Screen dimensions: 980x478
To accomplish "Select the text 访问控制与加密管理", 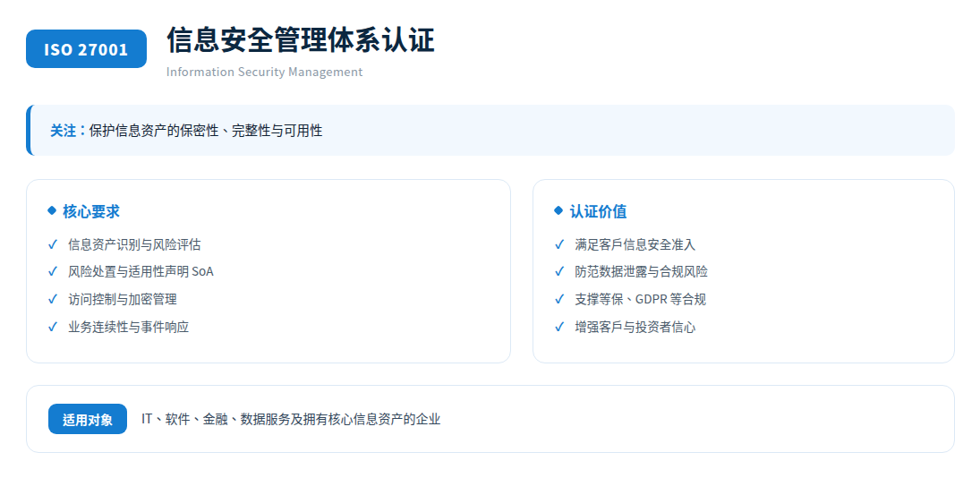I will pyautogui.click(x=123, y=299).
